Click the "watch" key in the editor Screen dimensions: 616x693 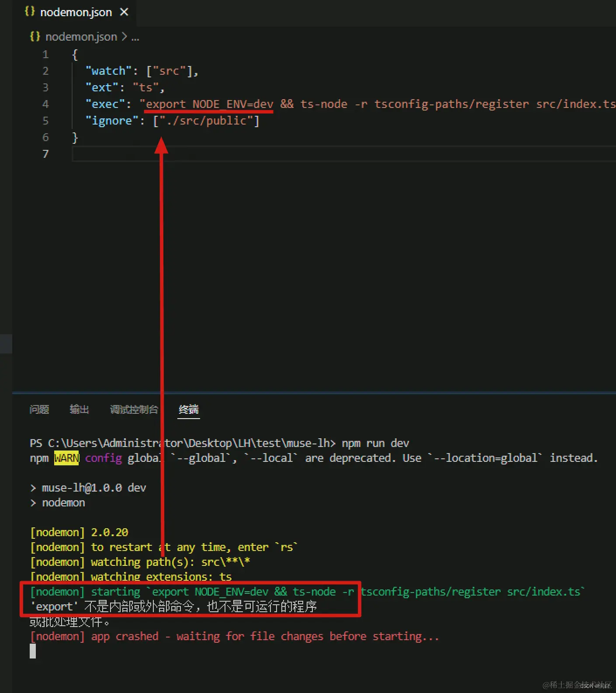tap(109, 71)
